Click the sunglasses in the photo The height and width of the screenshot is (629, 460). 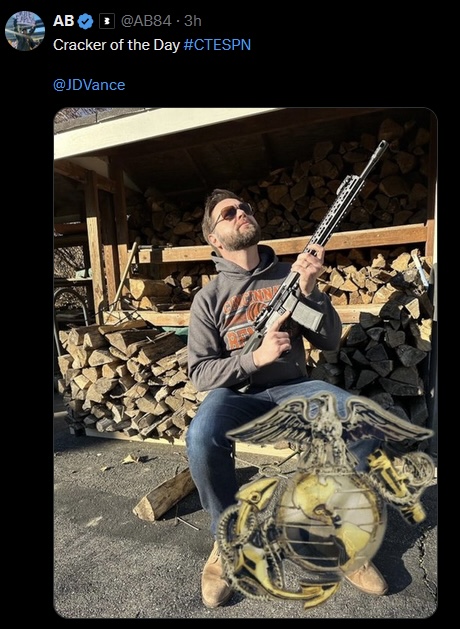234,212
